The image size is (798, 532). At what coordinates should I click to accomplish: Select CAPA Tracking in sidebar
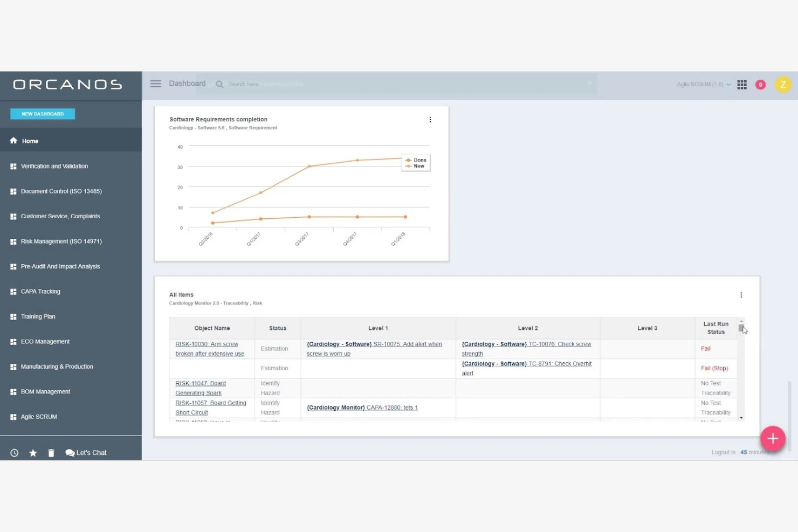tap(40, 291)
